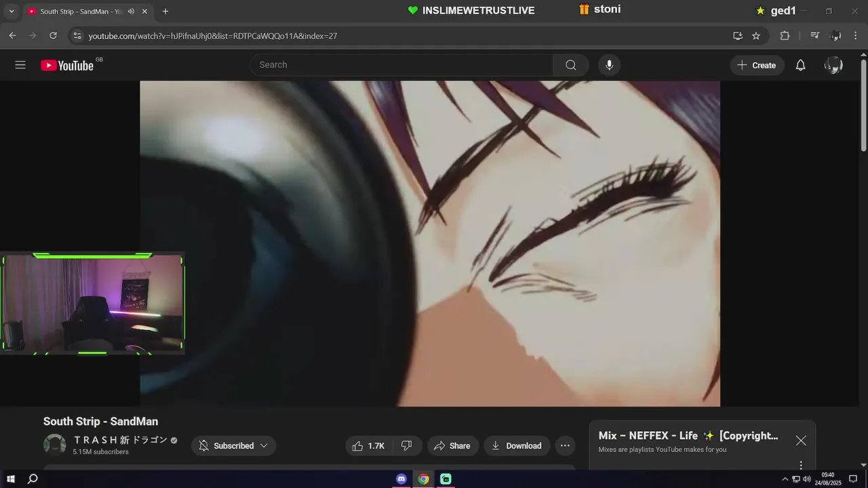Share the video
Image resolution: width=868 pixels, height=488 pixels.
coord(452,446)
